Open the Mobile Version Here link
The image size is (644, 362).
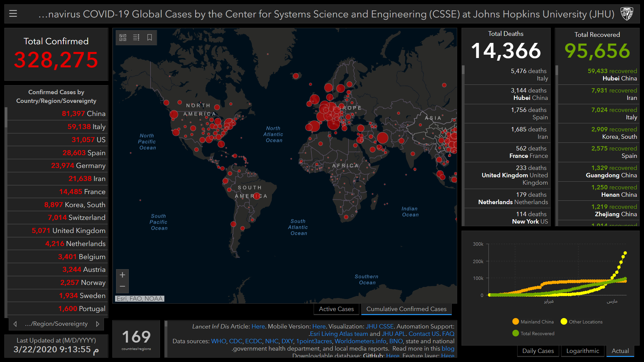319,326
